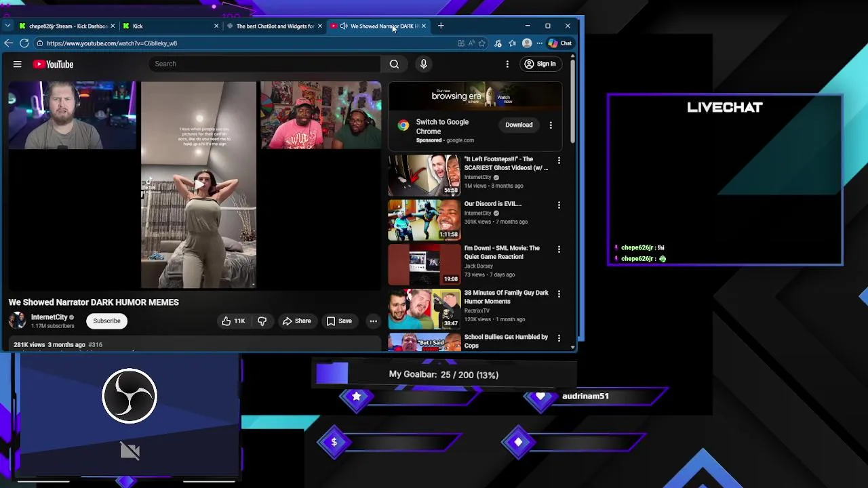
Task: Click the Jack Dorsey channel name
Action: pos(478,266)
